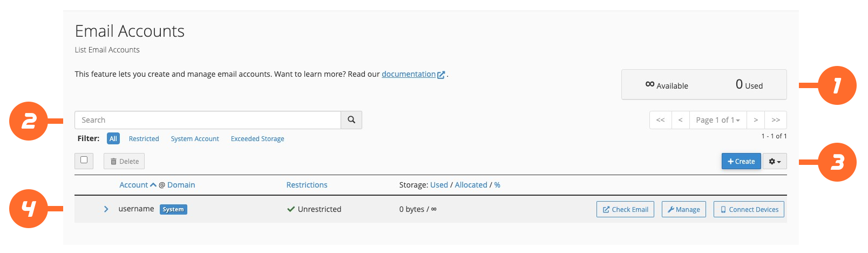Go to the last page with >> button
Viewport: 868px width, 253px height.
click(x=776, y=120)
